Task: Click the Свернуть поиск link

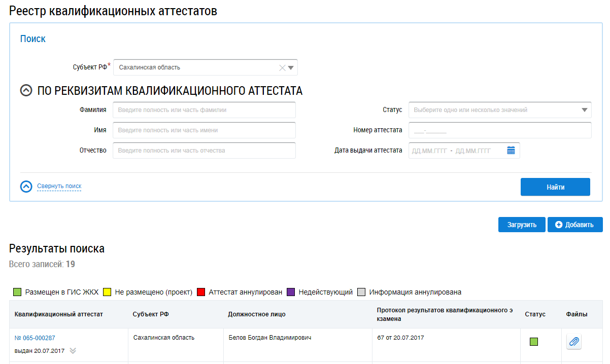Action: point(59,187)
